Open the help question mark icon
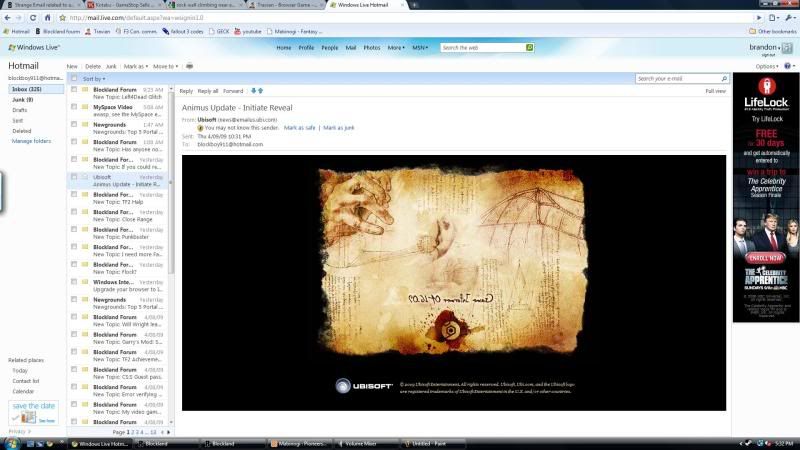The width and height of the screenshot is (800, 450). [787, 66]
